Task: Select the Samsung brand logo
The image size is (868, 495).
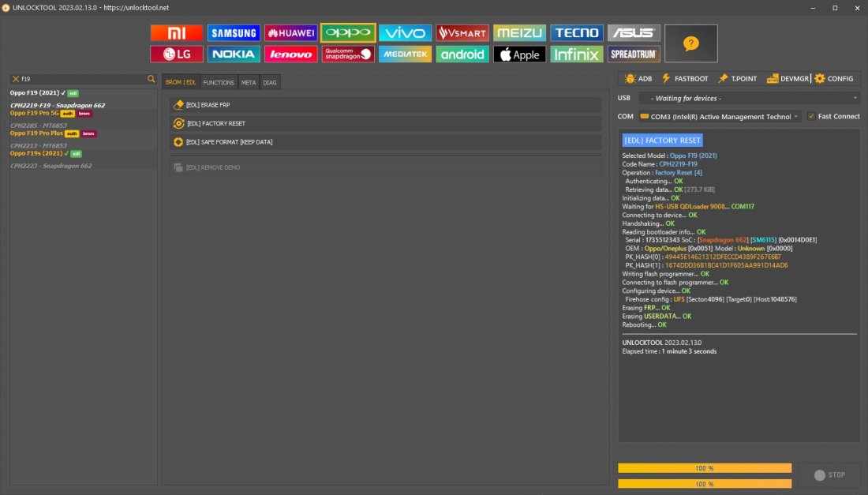Action: 234,32
